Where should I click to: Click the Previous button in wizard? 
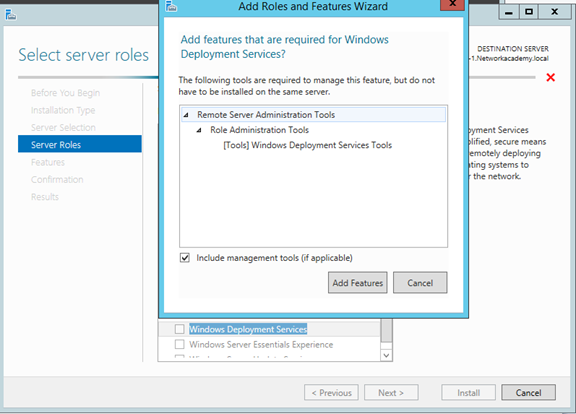click(x=331, y=393)
